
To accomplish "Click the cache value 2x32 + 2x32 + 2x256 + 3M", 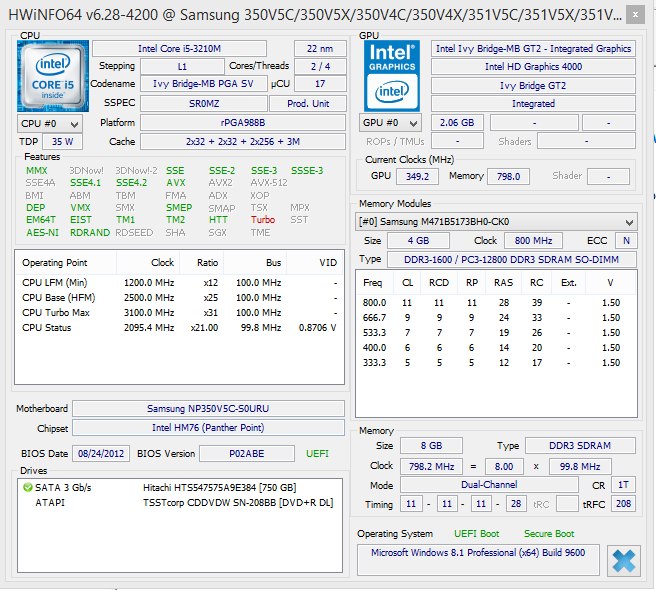I will point(243,141).
